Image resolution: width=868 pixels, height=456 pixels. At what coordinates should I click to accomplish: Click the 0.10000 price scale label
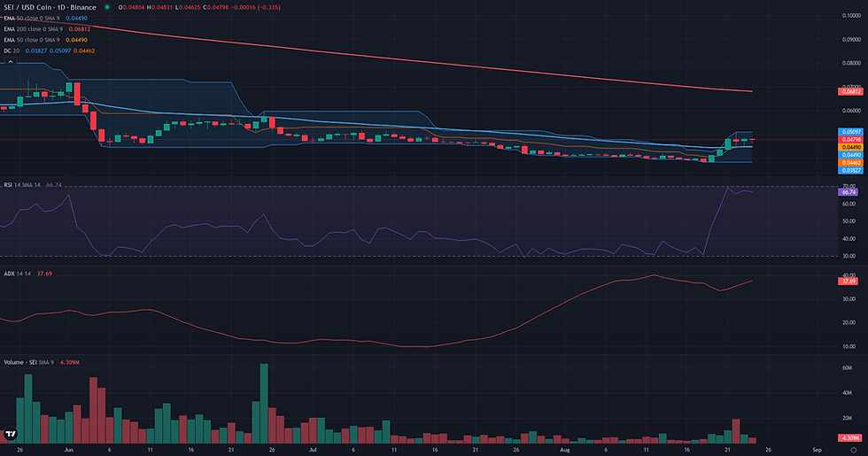(851, 16)
